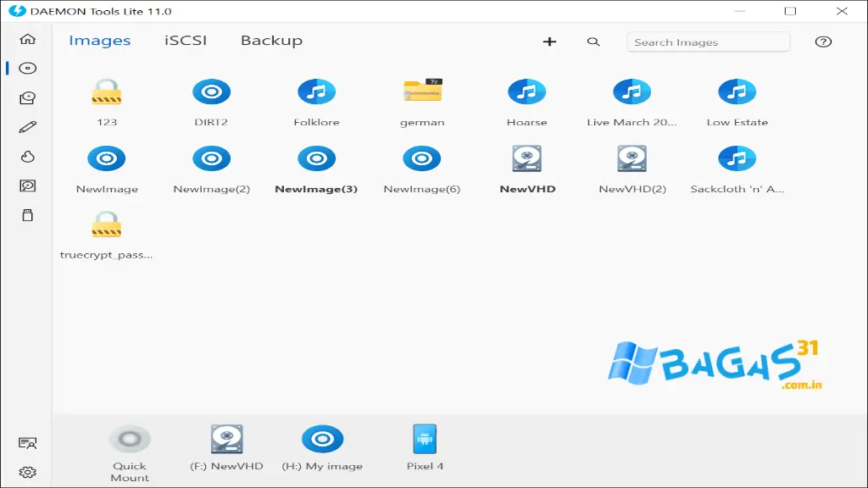Image resolution: width=868 pixels, height=488 pixels.
Task: Add a new image using the plus
Action: click(550, 41)
